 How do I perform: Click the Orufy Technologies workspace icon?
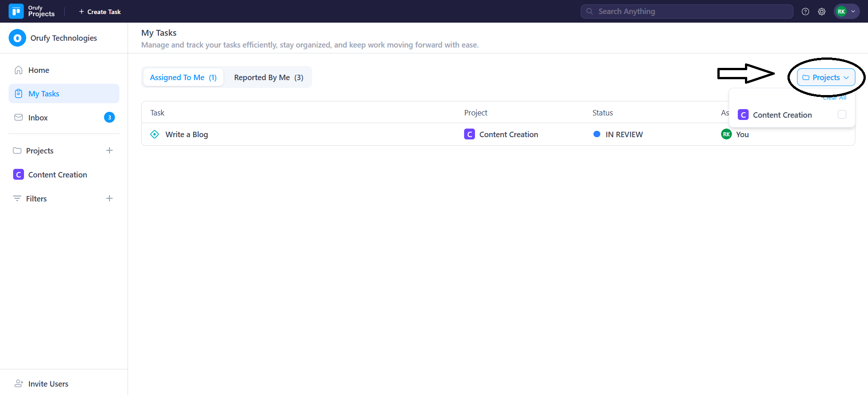click(17, 38)
